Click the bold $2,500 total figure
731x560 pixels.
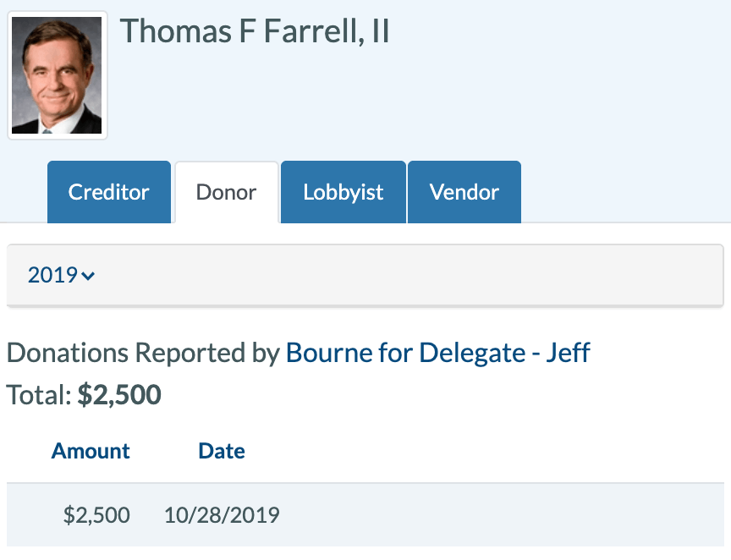click(x=119, y=395)
